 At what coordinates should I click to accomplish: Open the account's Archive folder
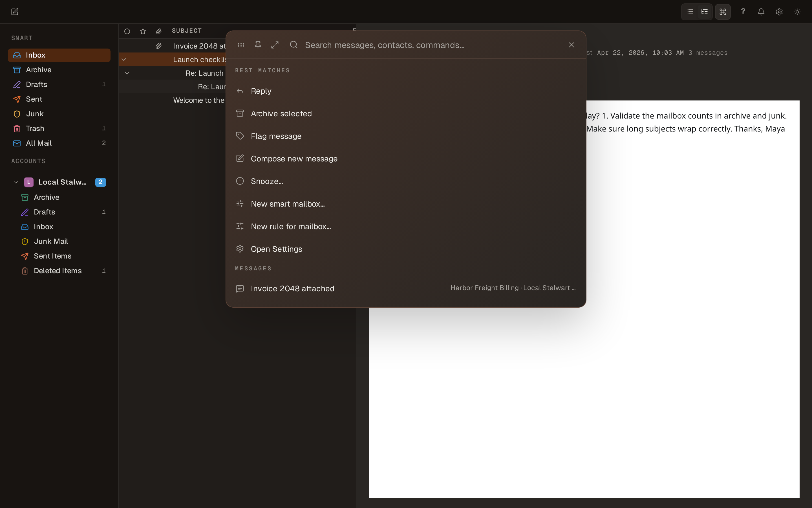pos(63,198)
